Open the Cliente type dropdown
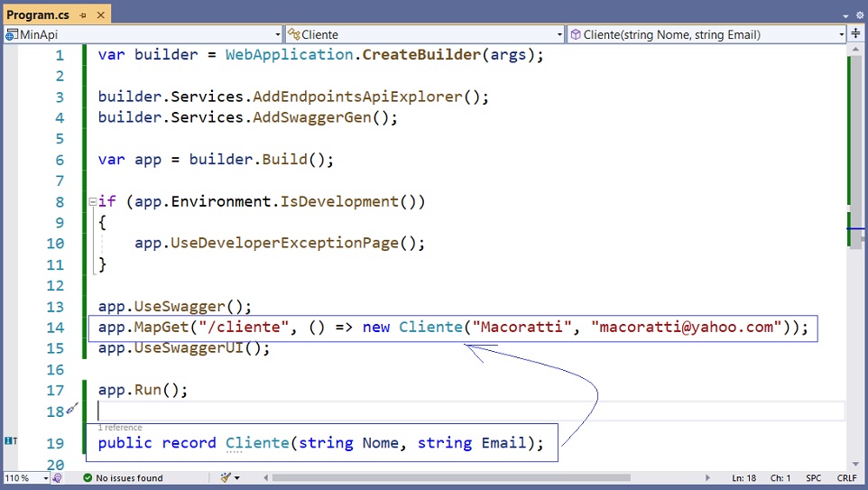Viewport: 868px width, 490px height. (x=425, y=34)
